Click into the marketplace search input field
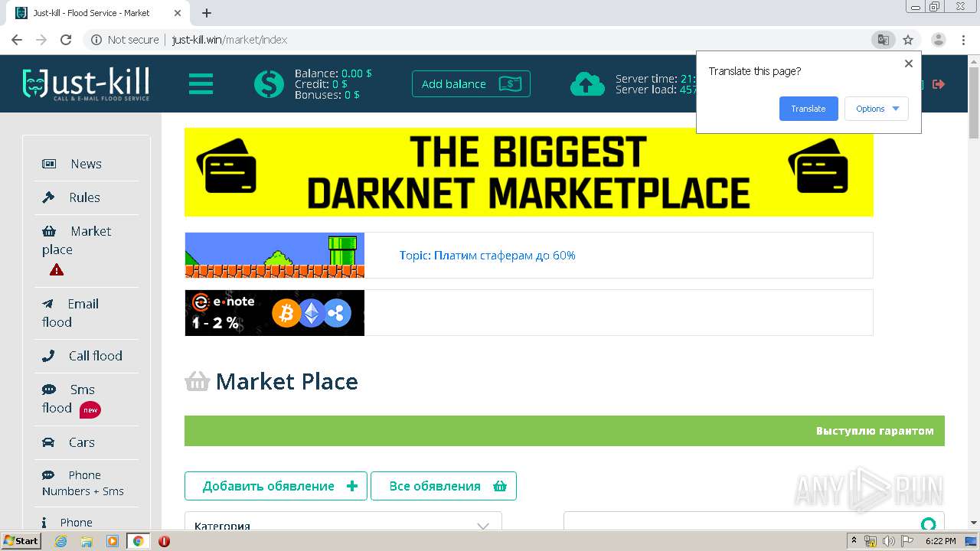 point(754,522)
